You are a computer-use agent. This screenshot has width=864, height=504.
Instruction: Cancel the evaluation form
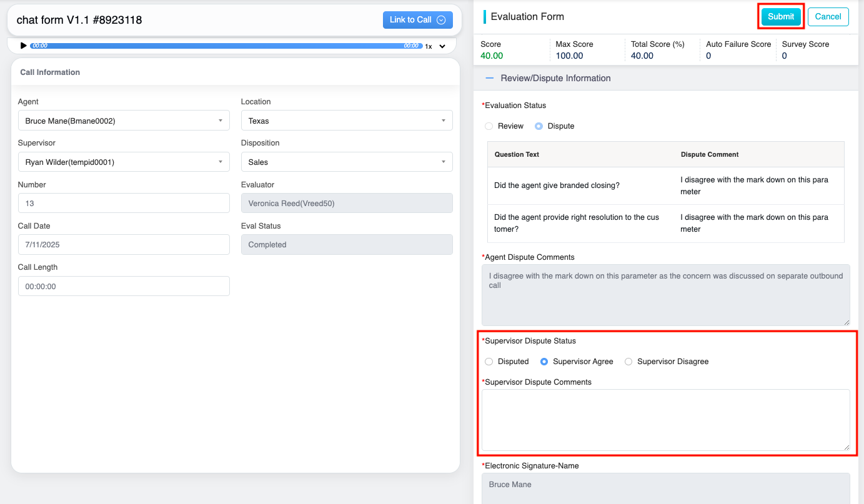828,17
